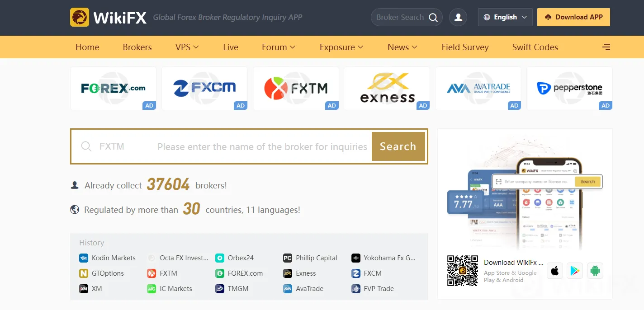
Task: Click the FXCM icon in History list
Action: click(x=356, y=273)
